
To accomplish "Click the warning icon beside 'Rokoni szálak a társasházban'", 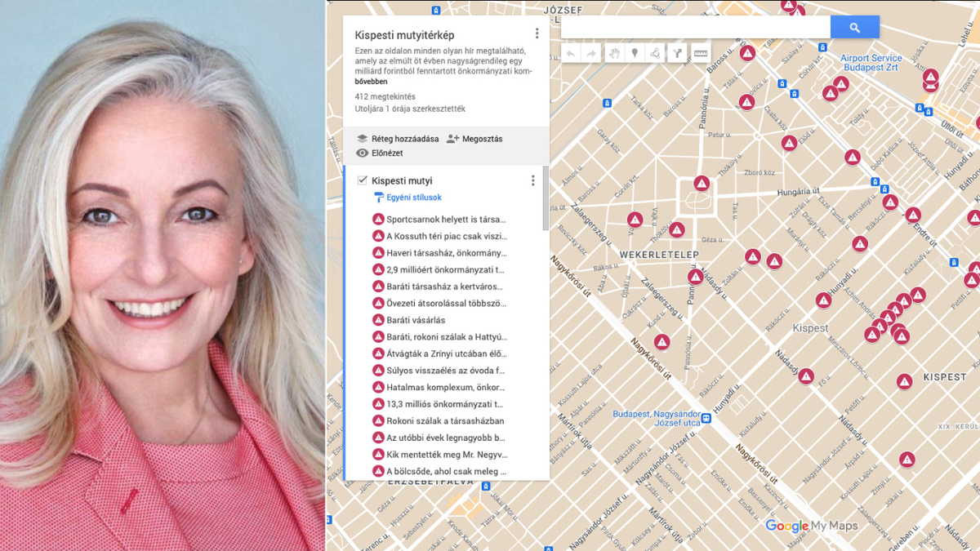I will tap(378, 421).
